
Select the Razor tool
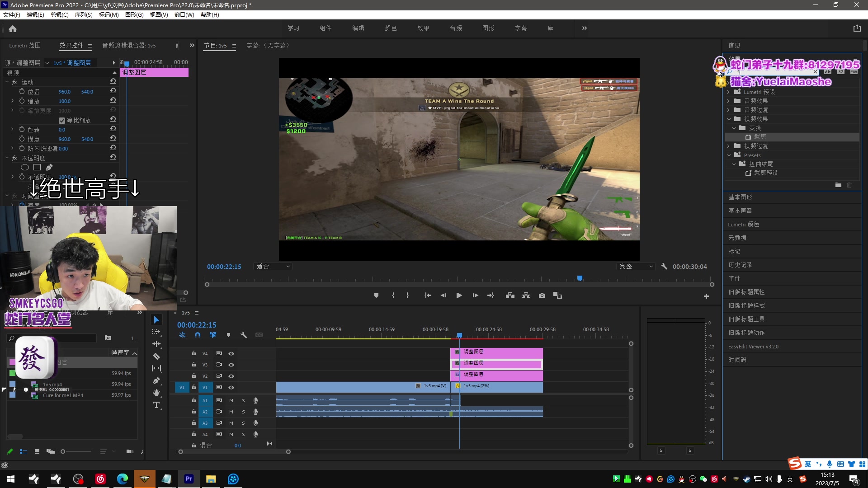(156, 356)
